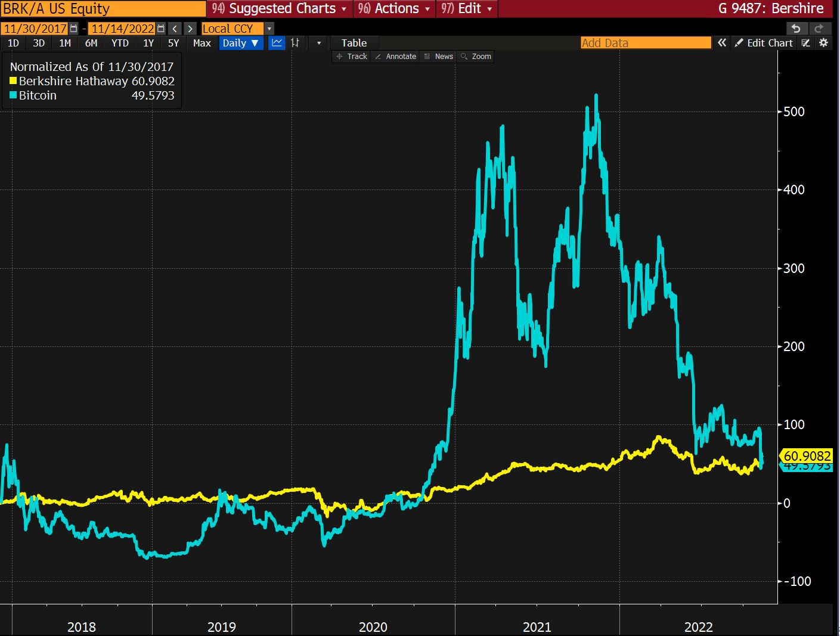The width and height of the screenshot is (840, 636).
Task: Shift date range backward with left arrow
Action: [x=175, y=29]
